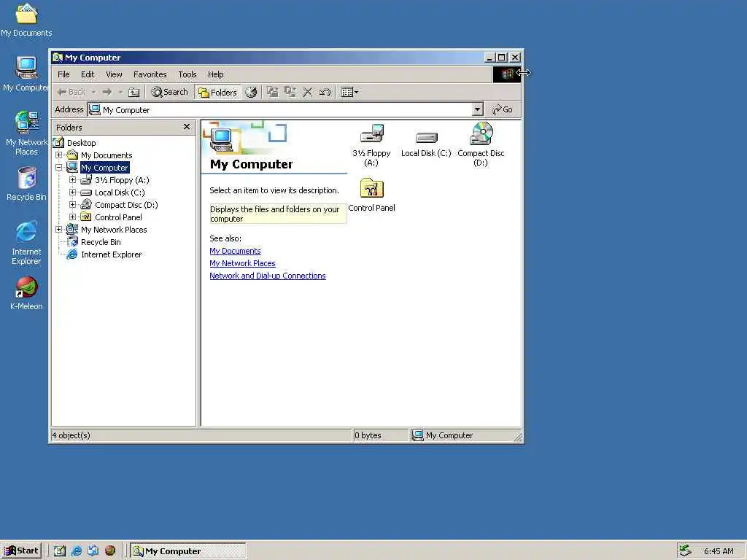The width and height of the screenshot is (747, 560).
Task: Select 3½ Floppy (A:) in folder tree
Action: [122, 180]
